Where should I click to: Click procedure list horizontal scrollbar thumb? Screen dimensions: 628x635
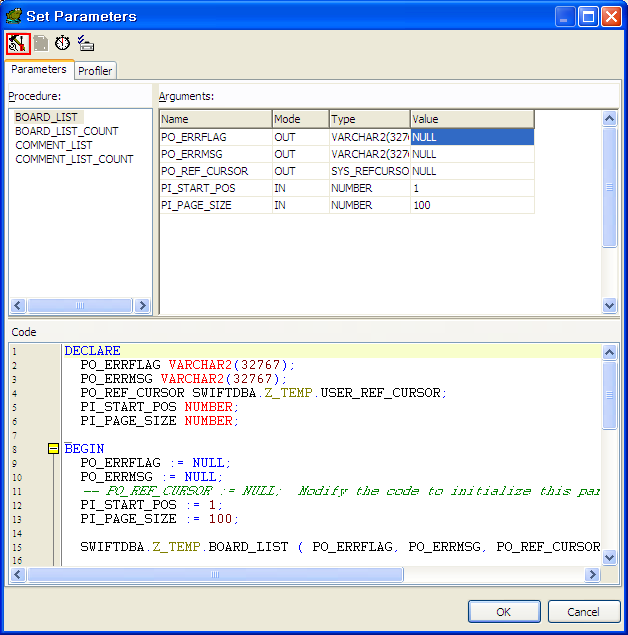[80, 305]
